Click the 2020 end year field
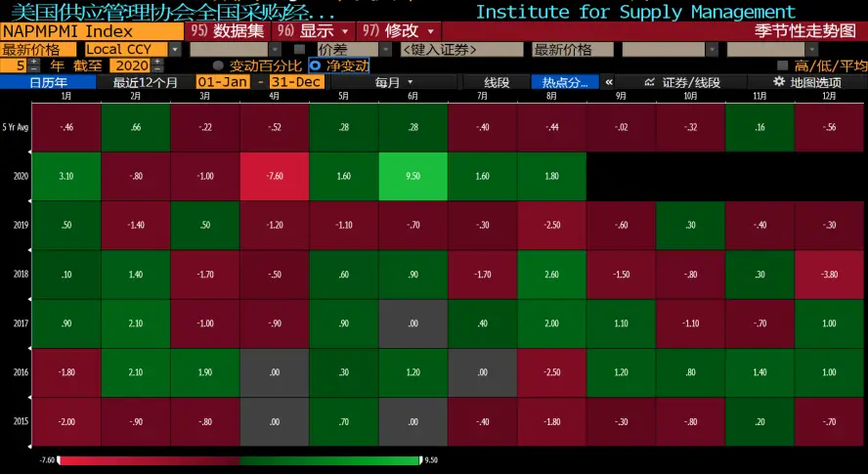The width and height of the screenshot is (868, 475). click(131, 65)
